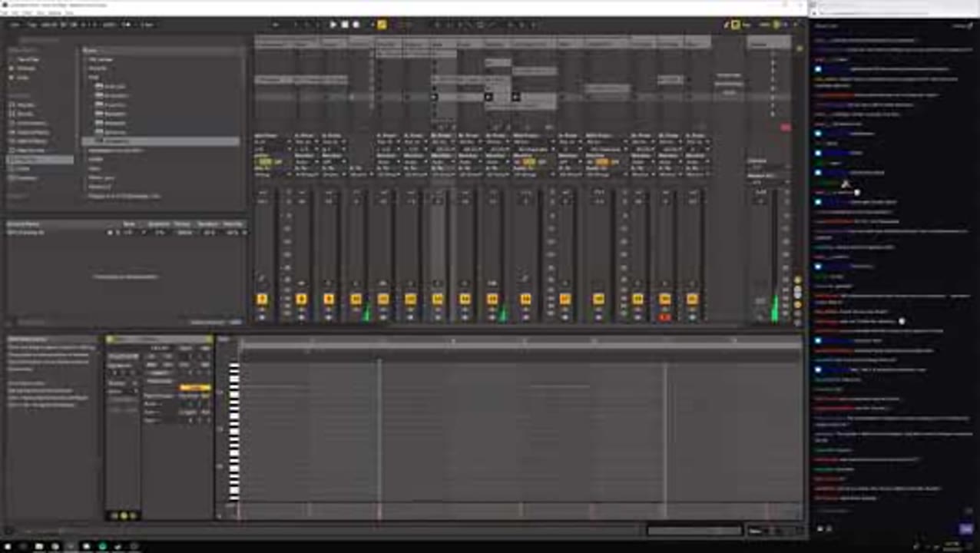
Task: Click the pan knob on track 7
Action: 262,279
